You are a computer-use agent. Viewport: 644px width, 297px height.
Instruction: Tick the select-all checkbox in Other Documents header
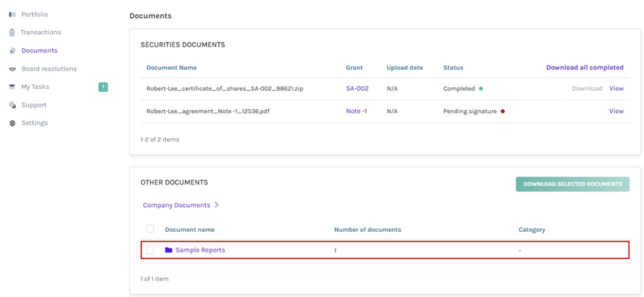pyautogui.click(x=150, y=229)
